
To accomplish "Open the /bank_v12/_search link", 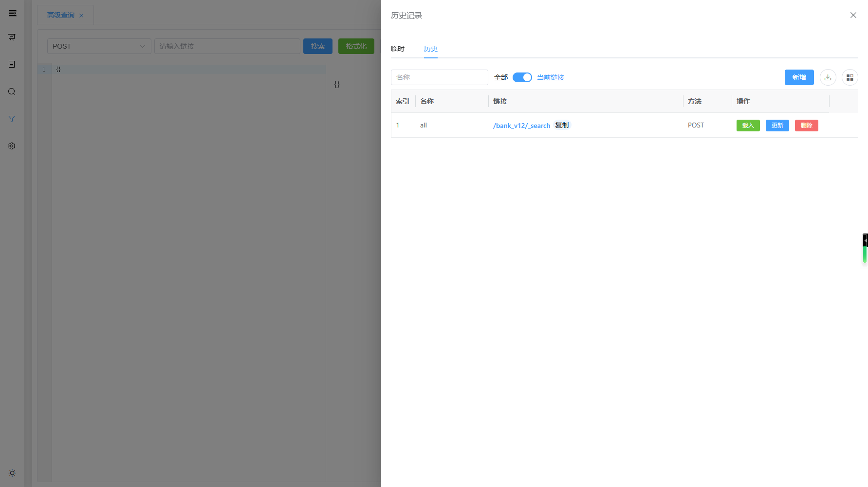I will coord(521,126).
